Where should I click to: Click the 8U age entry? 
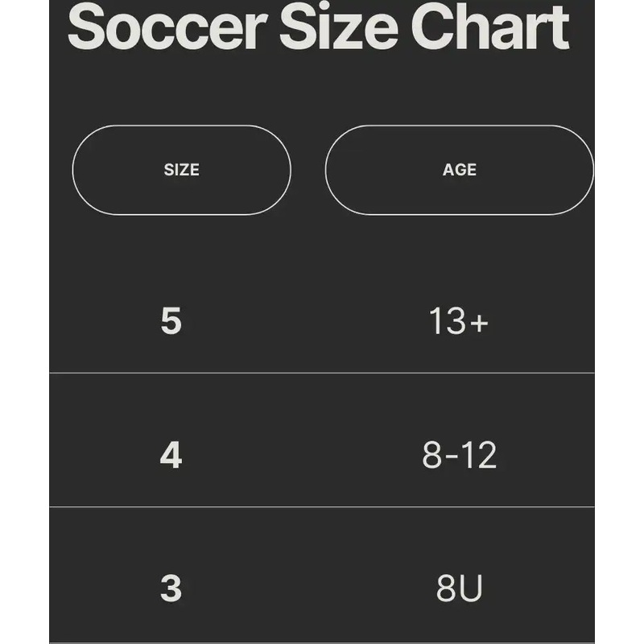(459, 589)
